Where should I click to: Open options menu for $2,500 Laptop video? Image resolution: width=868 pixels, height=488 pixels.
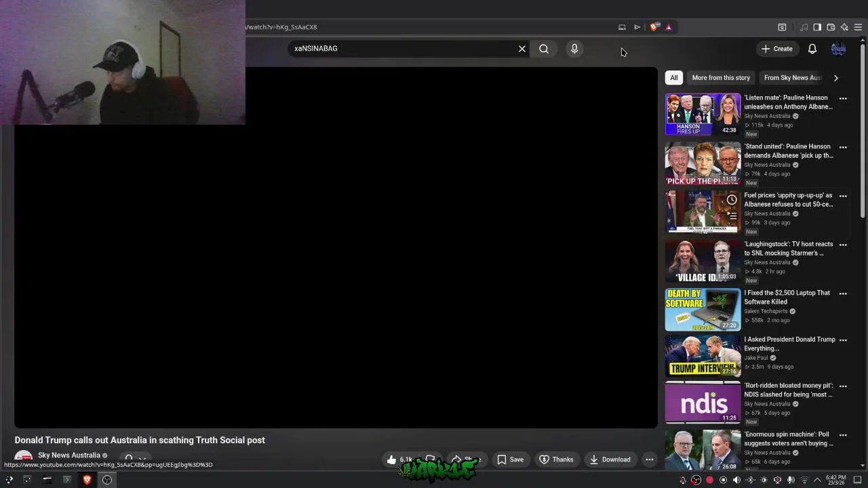843,293
